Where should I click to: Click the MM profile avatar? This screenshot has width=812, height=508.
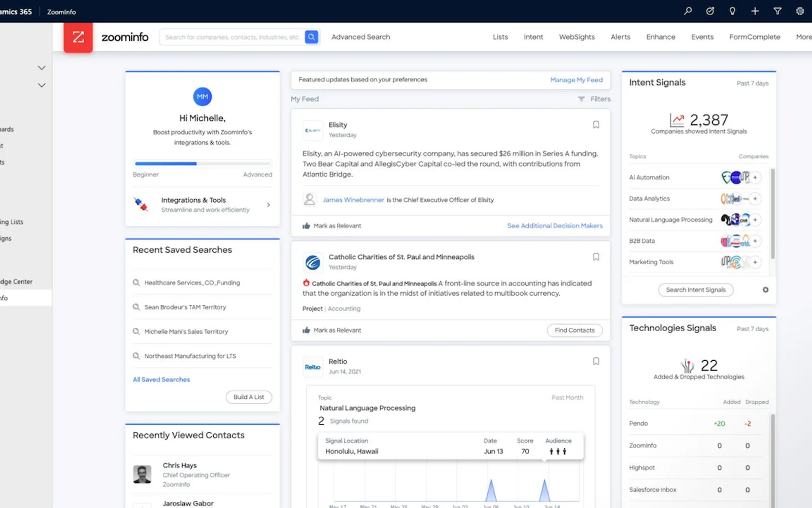click(x=202, y=97)
